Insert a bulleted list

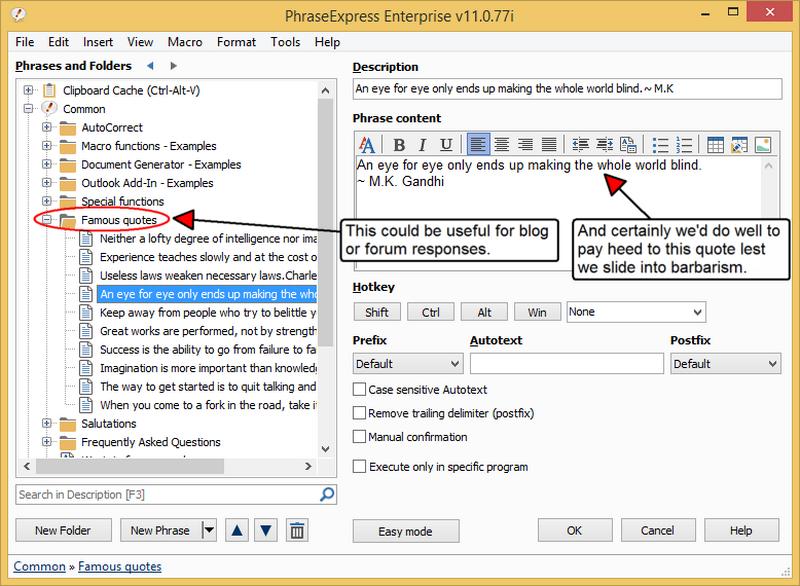tap(660, 145)
